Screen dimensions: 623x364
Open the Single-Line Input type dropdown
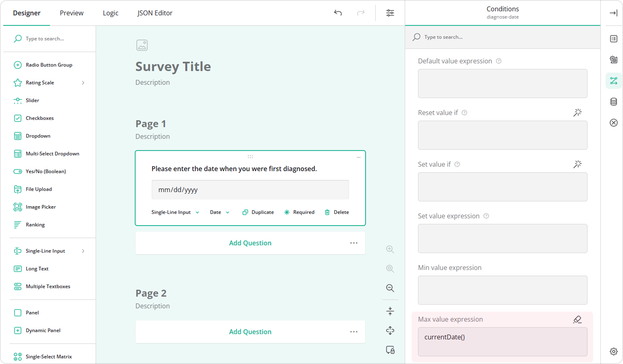point(175,212)
